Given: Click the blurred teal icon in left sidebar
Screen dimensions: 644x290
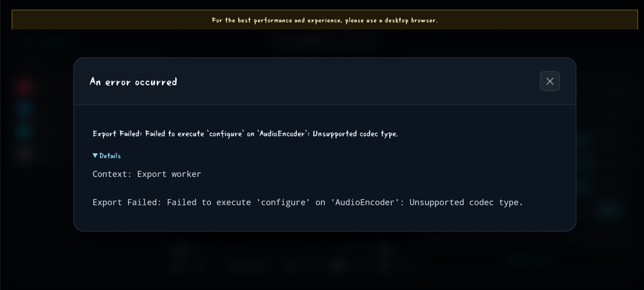Looking at the screenshot, I should tap(25, 131).
